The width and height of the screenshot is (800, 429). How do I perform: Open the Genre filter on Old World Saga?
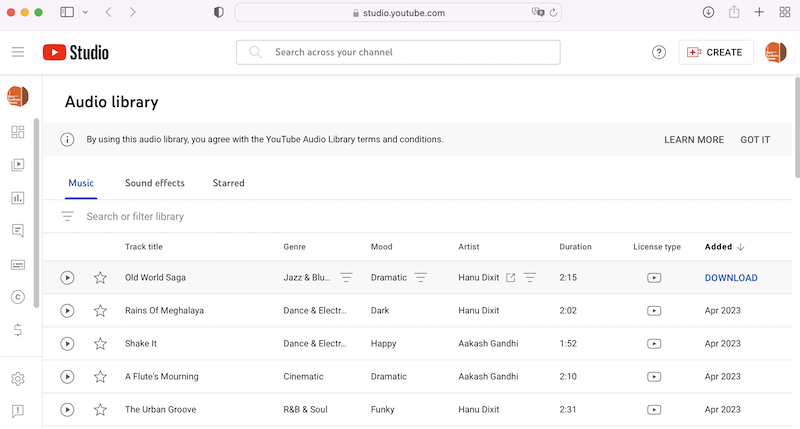346,278
